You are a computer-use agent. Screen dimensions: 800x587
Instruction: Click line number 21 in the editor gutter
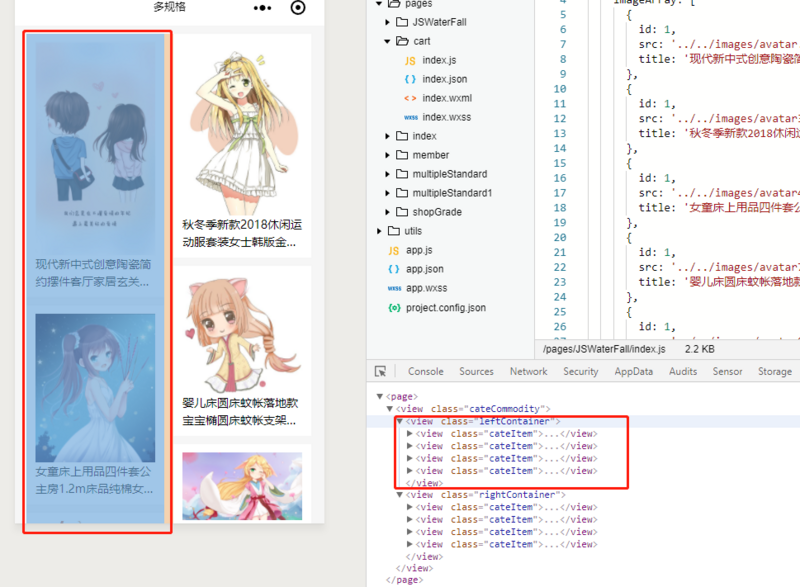pyautogui.click(x=560, y=252)
